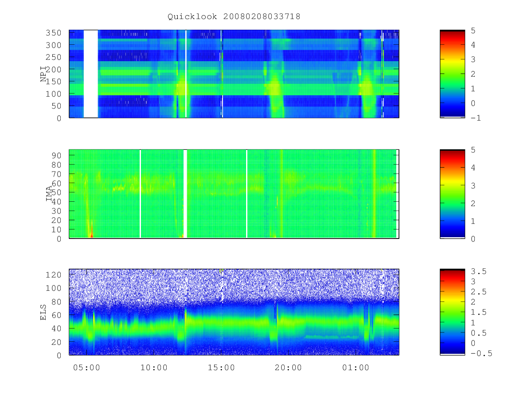Image resolution: width=532 pixels, height=399 pixels.
Task: Click the 01:00 time axis label
Action: [356, 368]
